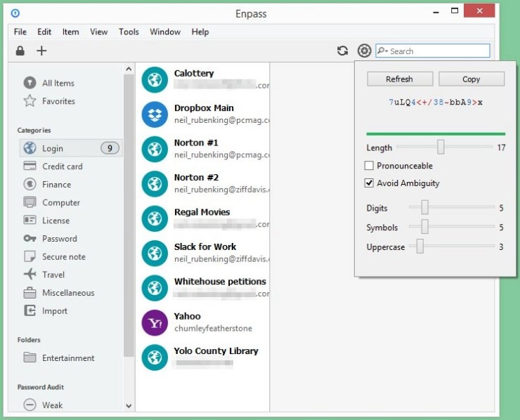This screenshot has height=420, width=520.
Task: Click the Yahoo item purple icon
Action: coord(155,322)
